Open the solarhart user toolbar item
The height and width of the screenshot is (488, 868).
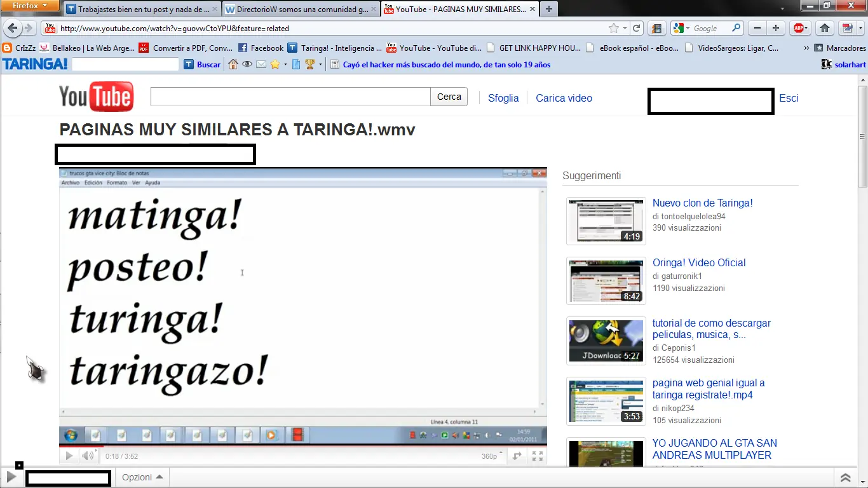(x=843, y=64)
